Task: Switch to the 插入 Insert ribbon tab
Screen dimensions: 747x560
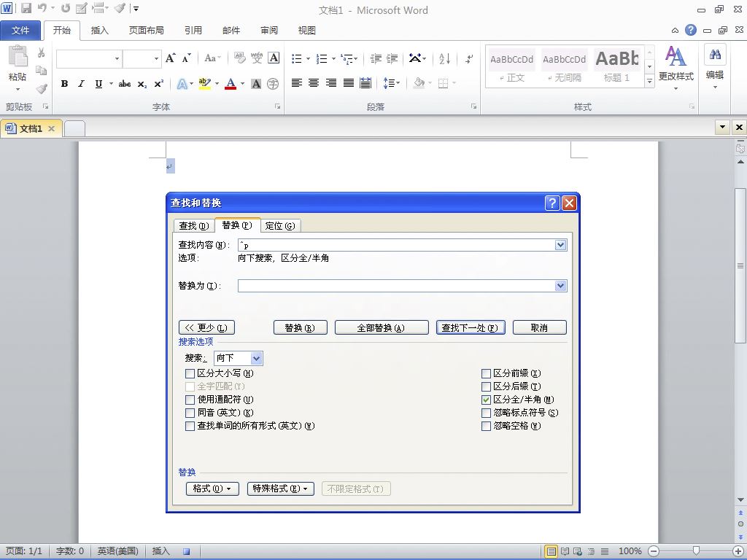Action: coord(99,31)
